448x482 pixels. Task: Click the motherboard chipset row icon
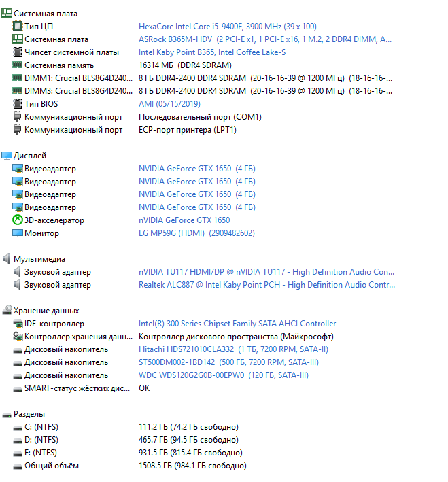18,52
